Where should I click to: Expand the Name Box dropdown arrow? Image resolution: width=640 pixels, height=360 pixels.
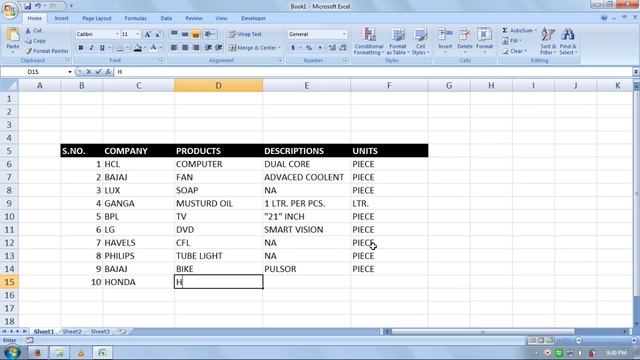point(70,72)
